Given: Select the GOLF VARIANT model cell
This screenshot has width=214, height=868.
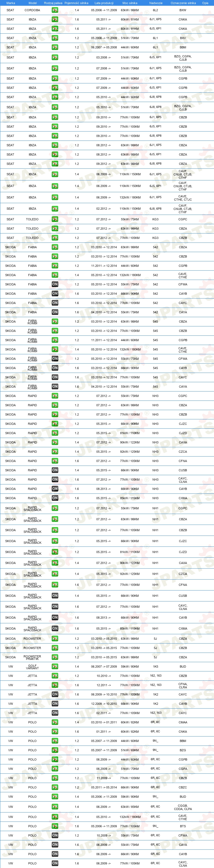Looking at the screenshot, I should [x=32, y=667].
